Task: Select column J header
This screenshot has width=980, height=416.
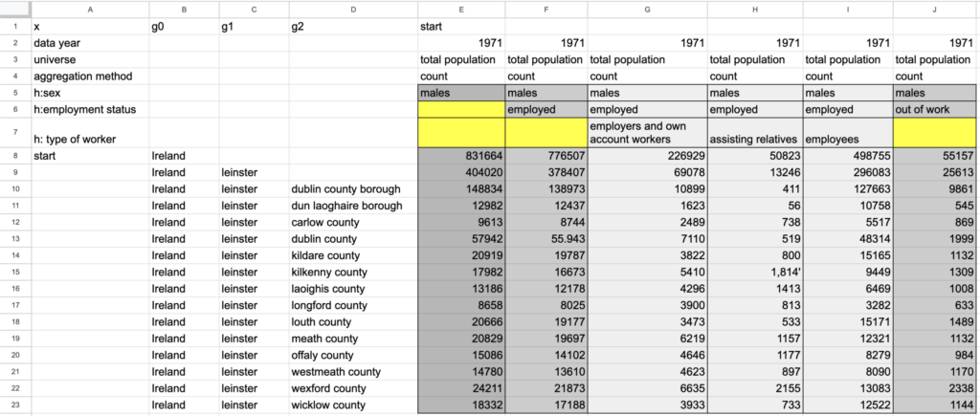Action: click(x=934, y=10)
